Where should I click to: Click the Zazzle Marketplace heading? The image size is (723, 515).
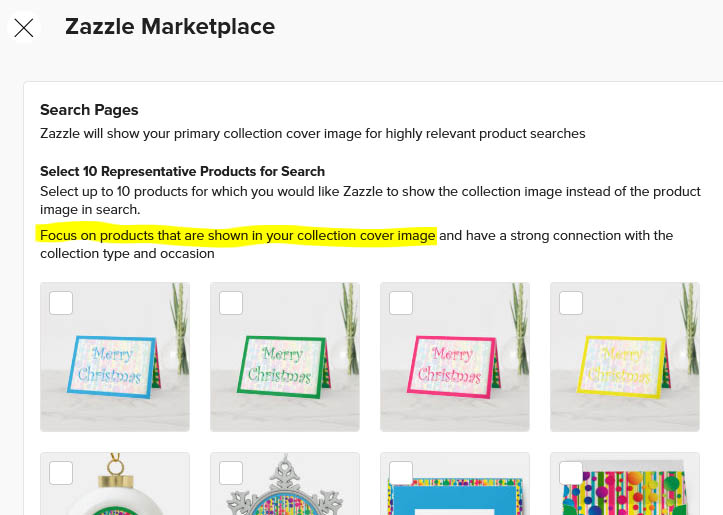click(170, 27)
